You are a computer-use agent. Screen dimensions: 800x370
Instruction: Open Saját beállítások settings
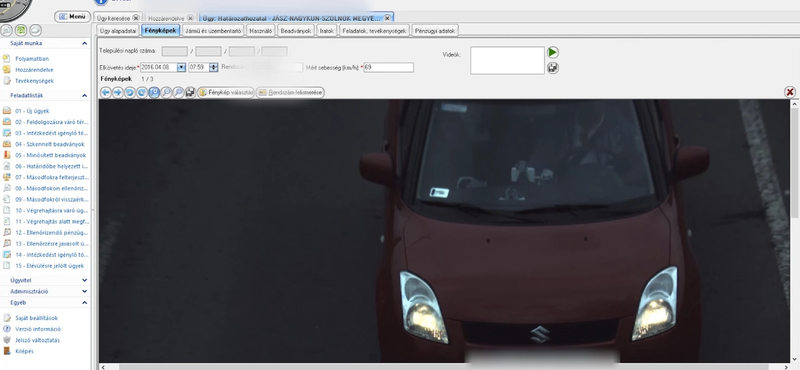(36, 318)
